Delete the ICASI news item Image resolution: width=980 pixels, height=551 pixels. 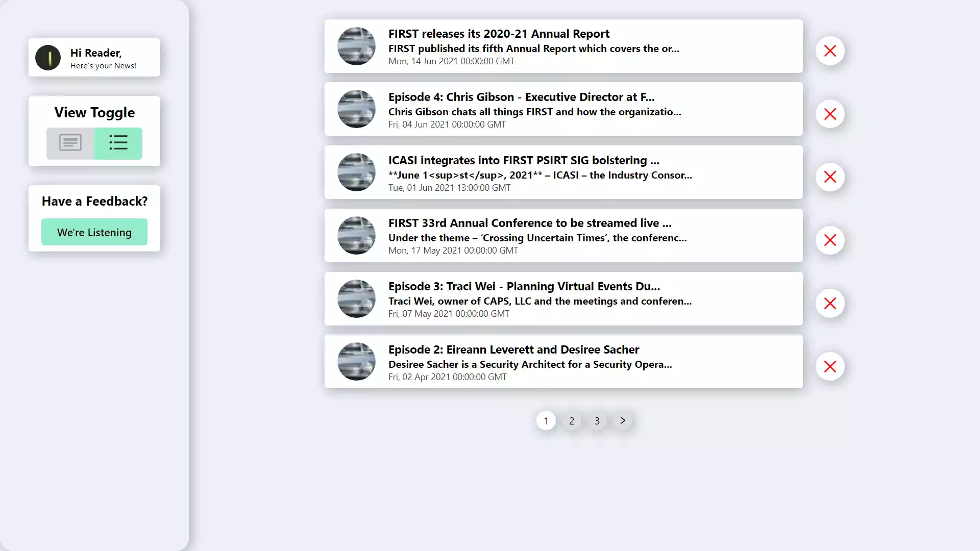830,177
